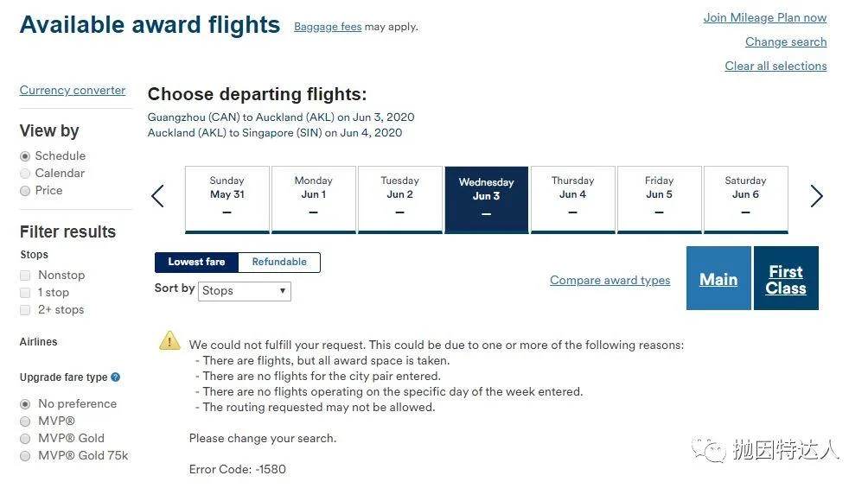Open Compare award types link

pyautogui.click(x=610, y=281)
